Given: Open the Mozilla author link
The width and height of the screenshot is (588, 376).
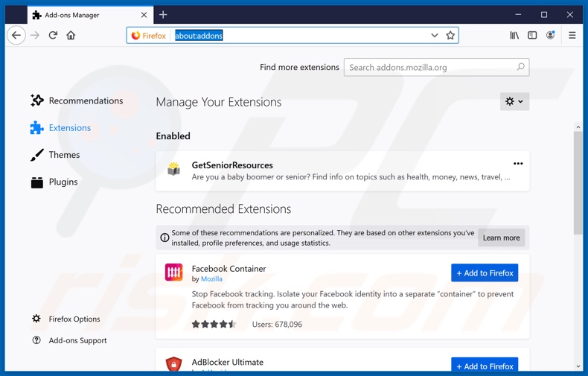Looking at the screenshot, I should pos(211,279).
